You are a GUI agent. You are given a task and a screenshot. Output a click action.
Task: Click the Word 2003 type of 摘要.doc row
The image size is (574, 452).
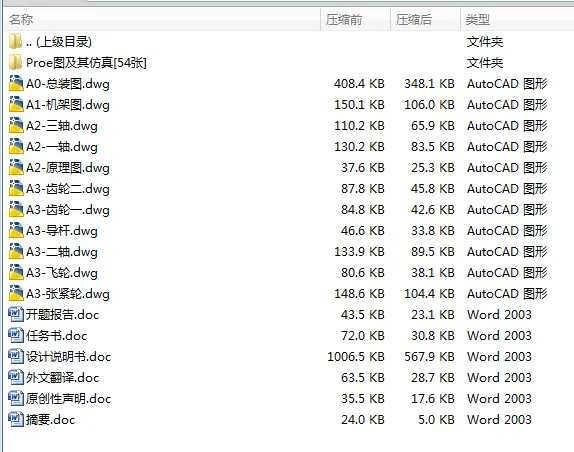click(x=499, y=419)
